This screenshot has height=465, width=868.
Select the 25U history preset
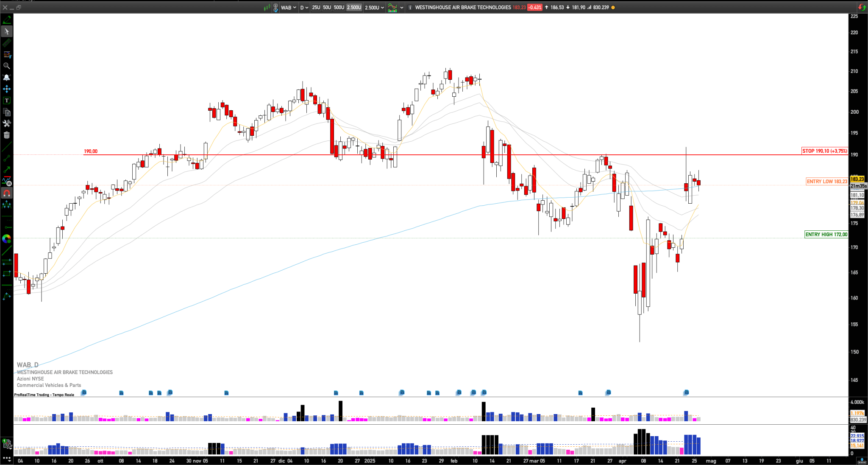[x=316, y=7]
